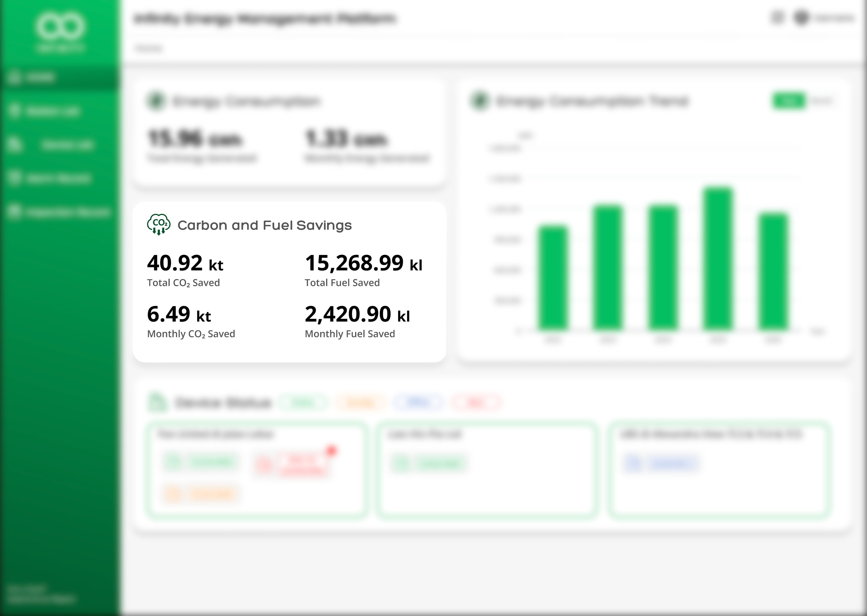Viewport: 867px width, 616px height.
Task: Click the 6.49 kt value
Action: 179,314
